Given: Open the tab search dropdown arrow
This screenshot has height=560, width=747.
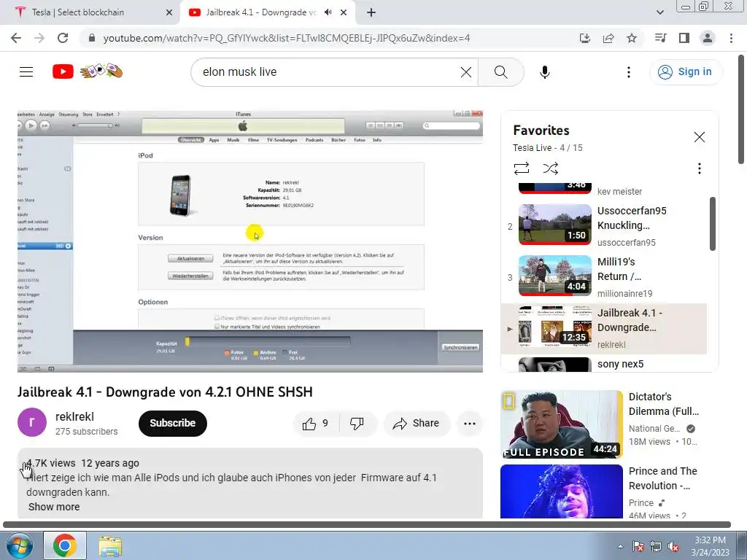Looking at the screenshot, I should [659, 12].
